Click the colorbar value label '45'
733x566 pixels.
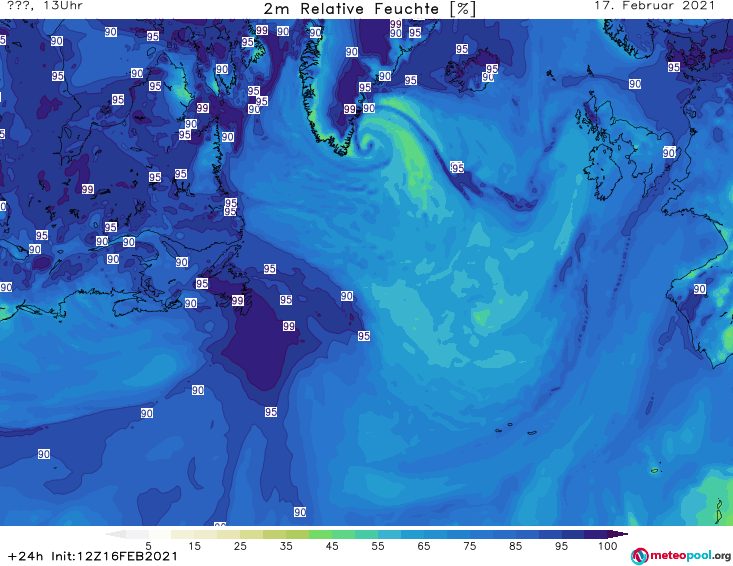pos(331,546)
